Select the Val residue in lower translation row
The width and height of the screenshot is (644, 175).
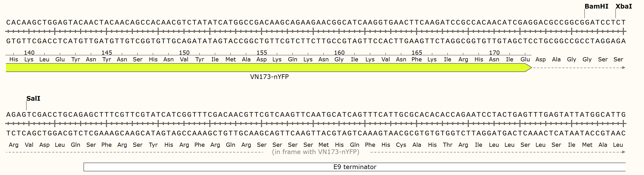click(29, 145)
